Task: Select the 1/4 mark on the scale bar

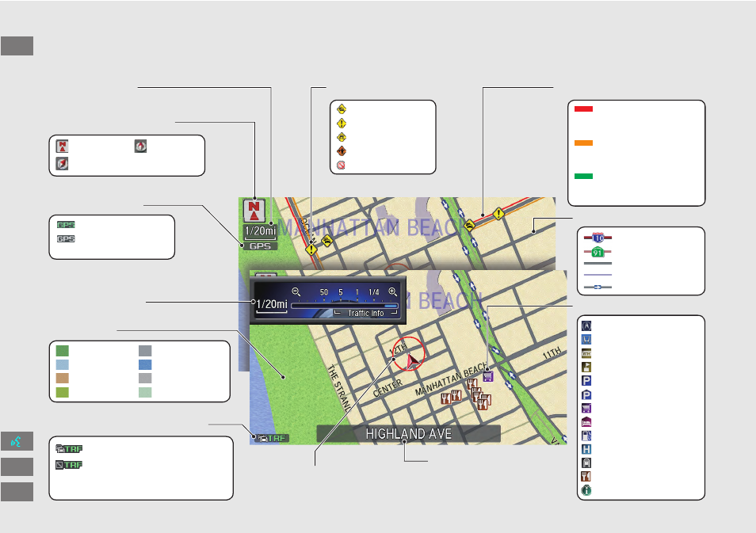Action: (x=374, y=292)
